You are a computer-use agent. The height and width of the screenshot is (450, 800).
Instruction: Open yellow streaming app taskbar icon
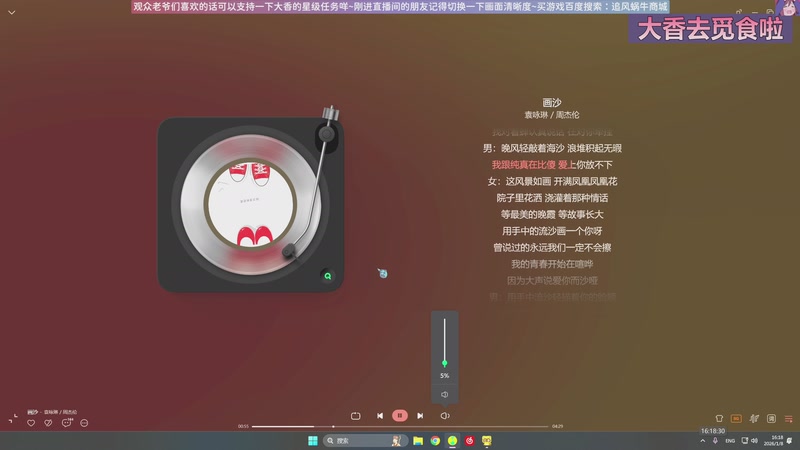point(487,440)
